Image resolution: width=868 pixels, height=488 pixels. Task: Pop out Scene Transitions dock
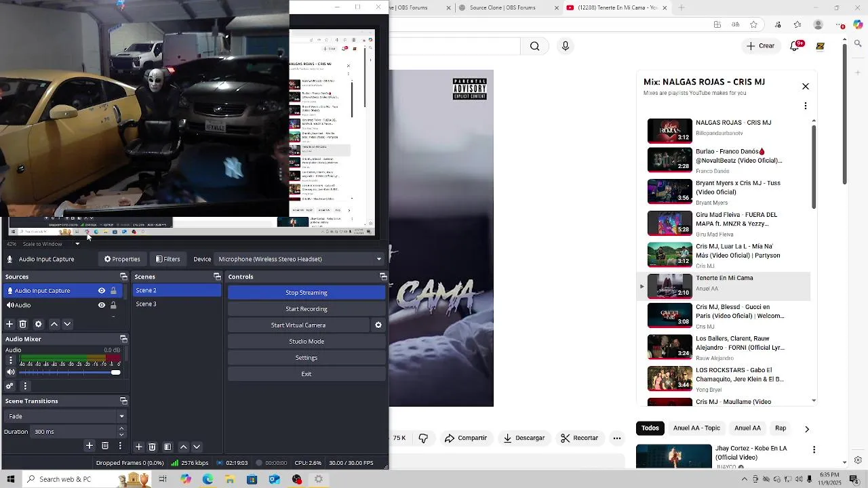coord(123,401)
